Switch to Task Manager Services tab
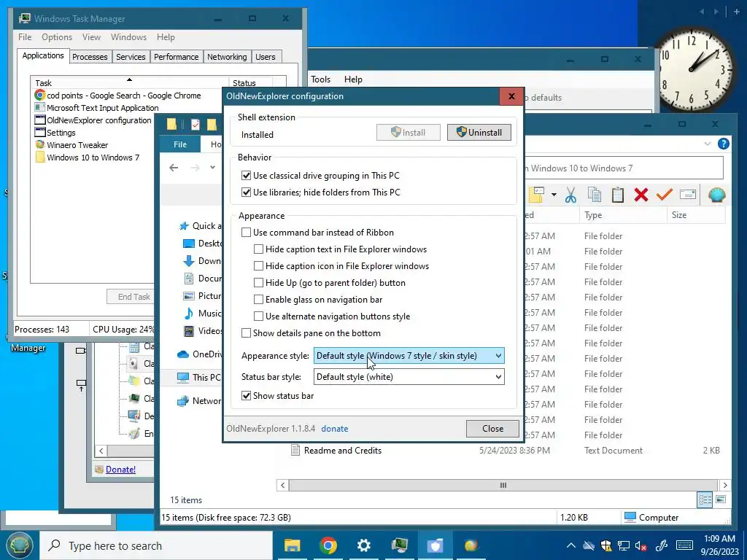Viewport: 747px width, 560px height. tap(131, 57)
